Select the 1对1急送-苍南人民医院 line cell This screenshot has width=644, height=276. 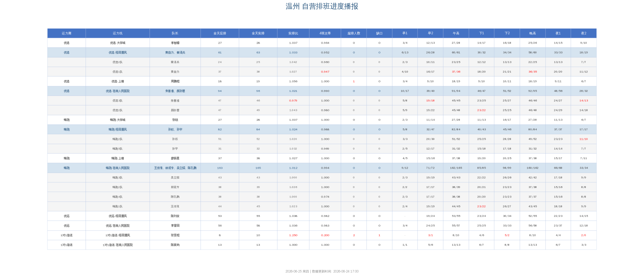click(x=117, y=245)
